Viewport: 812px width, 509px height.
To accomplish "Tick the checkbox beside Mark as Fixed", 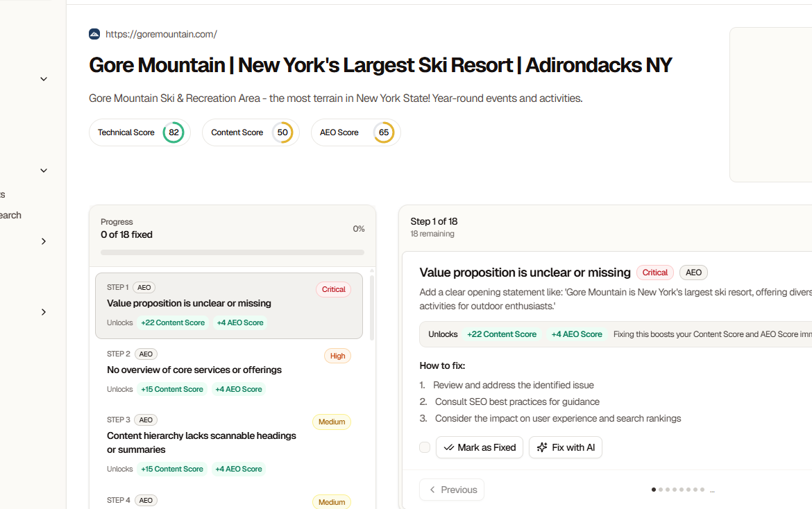I will click(x=425, y=447).
